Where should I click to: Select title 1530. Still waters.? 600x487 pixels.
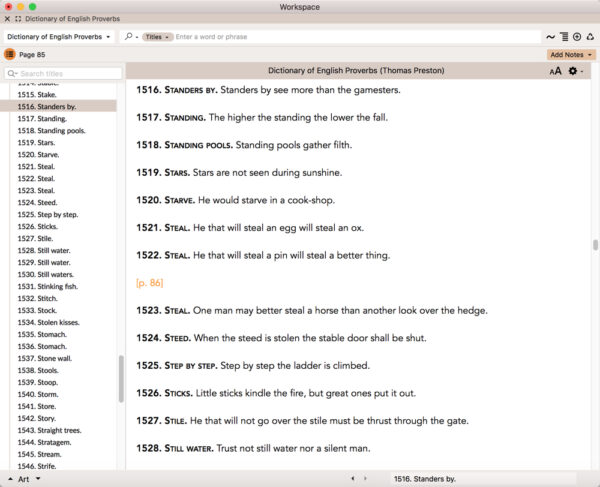[46, 274]
